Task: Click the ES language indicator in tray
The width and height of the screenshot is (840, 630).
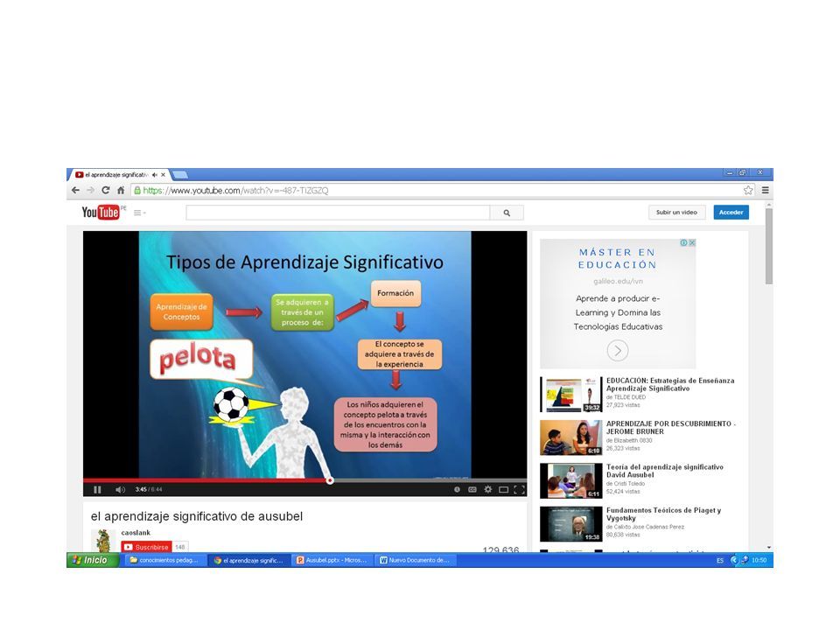Action: click(720, 561)
